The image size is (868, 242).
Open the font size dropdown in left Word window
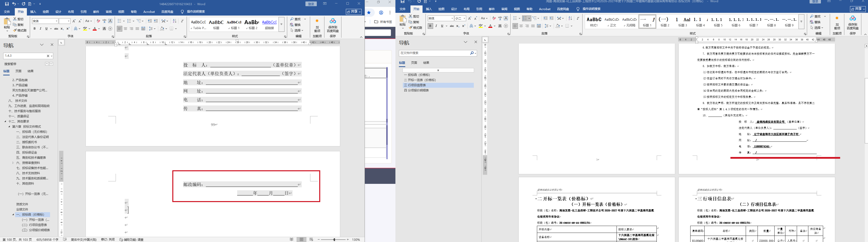pyautogui.click(x=68, y=21)
